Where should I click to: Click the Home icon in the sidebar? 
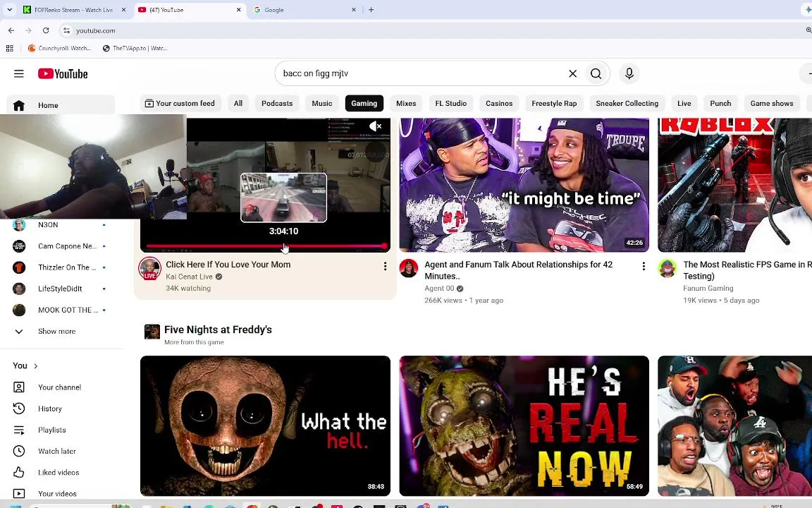click(18, 105)
